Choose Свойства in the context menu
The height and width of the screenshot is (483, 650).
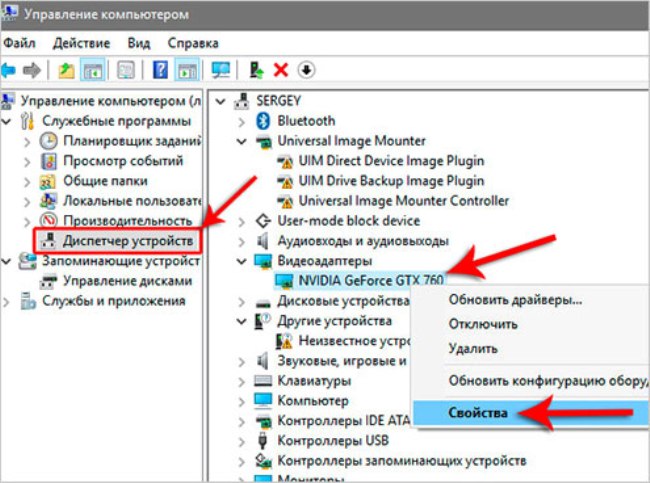477,412
